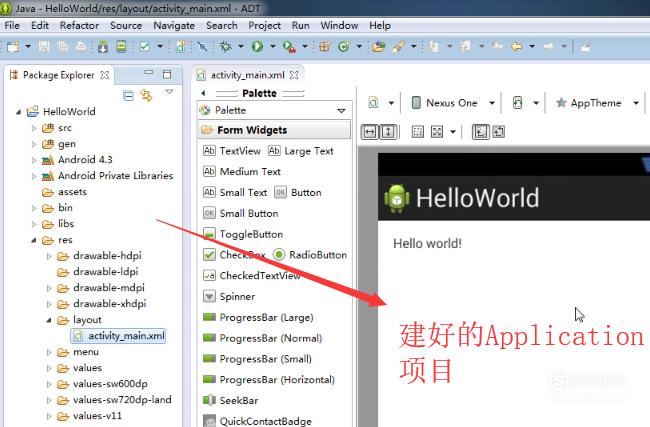Collapse the res folder

34,240
